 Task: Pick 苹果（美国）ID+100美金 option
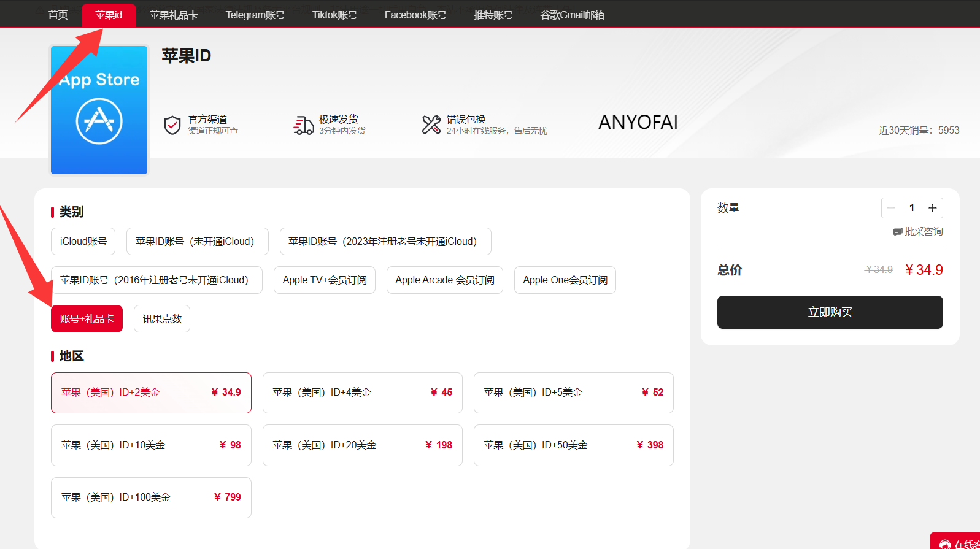point(151,497)
